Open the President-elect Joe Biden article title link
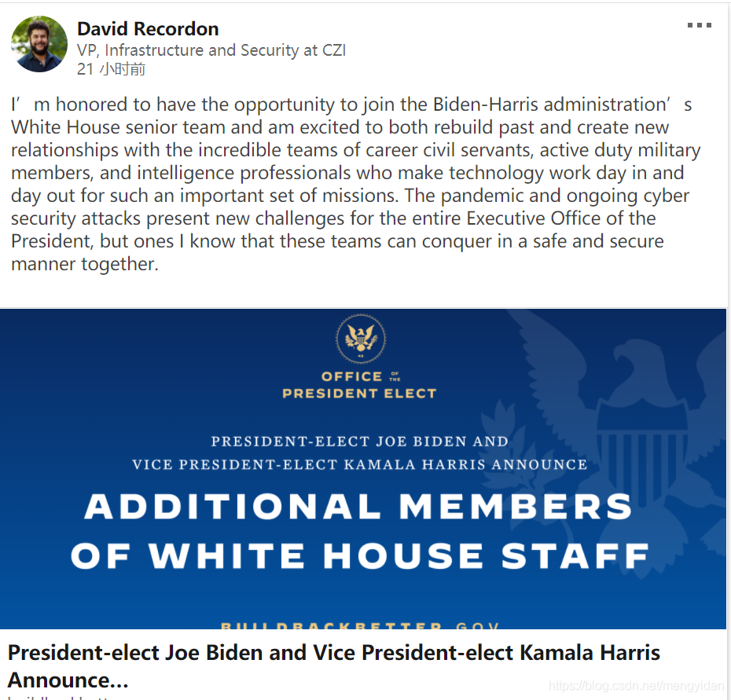731x700 pixels. pos(334,666)
